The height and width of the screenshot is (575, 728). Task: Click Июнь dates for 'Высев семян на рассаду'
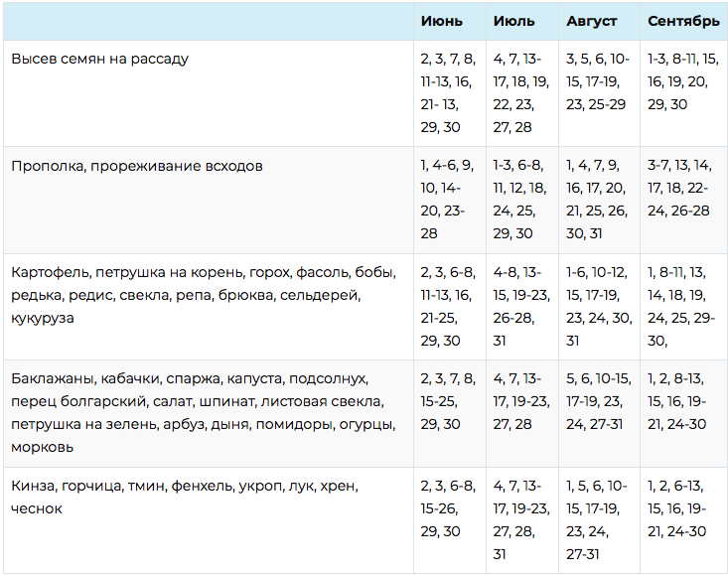[448, 92]
